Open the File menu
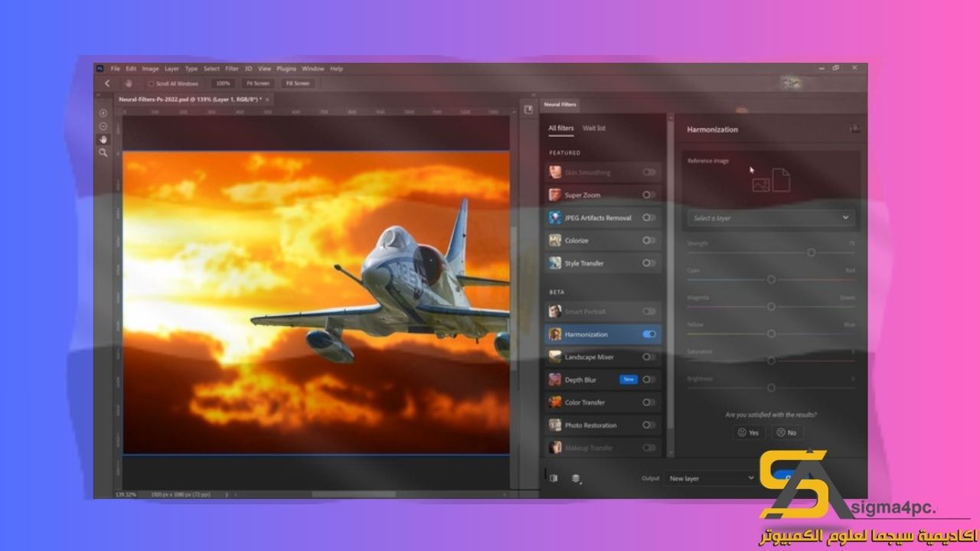This screenshot has width=980, height=551. click(x=116, y=69)
